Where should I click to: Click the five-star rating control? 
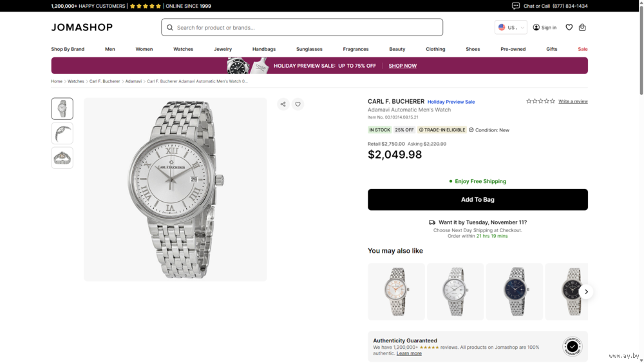[540, 101]
